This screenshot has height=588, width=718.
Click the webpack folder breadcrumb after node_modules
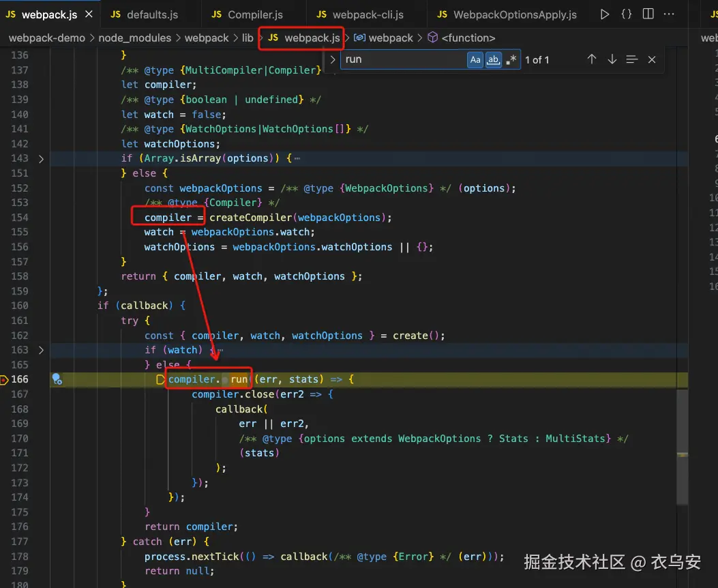pyautogui.click(x=207, y=38)
